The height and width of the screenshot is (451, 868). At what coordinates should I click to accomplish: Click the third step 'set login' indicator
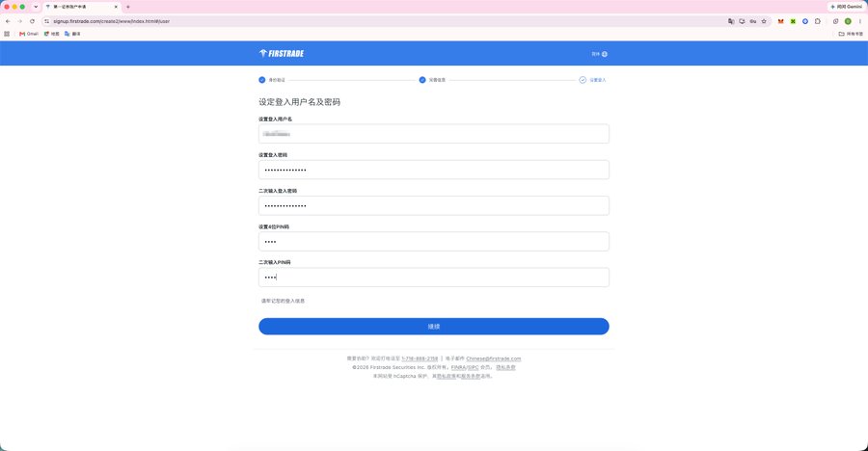592,80
